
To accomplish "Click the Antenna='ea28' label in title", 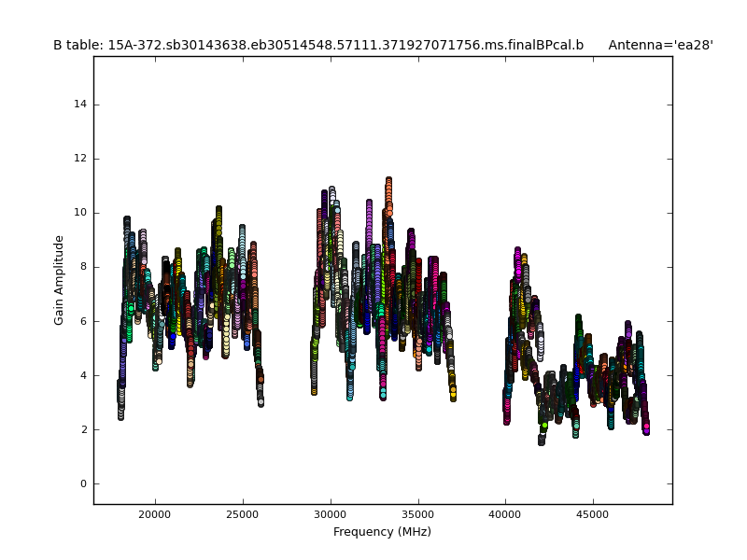I will [x=660, y=45].
